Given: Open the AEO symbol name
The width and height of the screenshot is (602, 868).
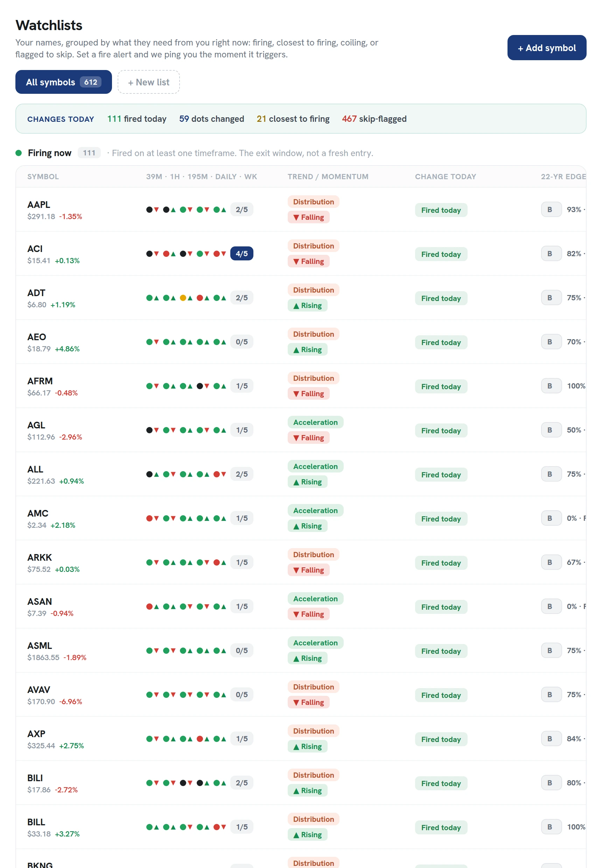Looking at the screenshot, I should (x=37, y=337).
